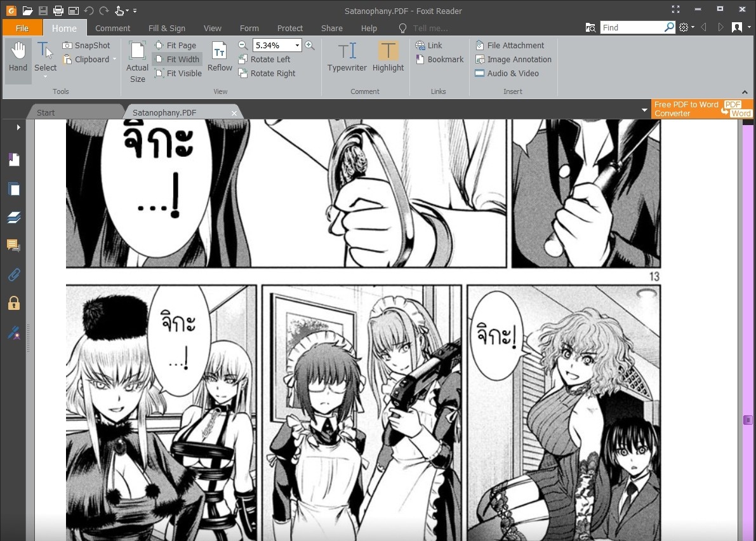Open the Security lock panel
This screenshot has width=756, height=541.
click(x=14, y=304)
